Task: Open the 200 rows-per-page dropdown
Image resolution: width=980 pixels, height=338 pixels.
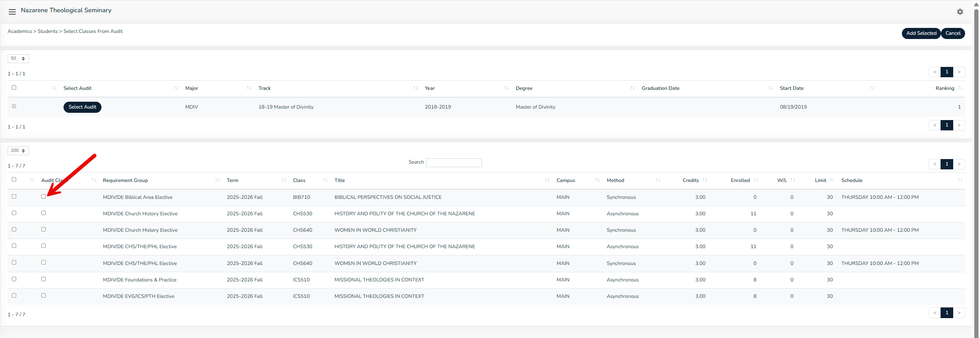Action: coord(18,151)
